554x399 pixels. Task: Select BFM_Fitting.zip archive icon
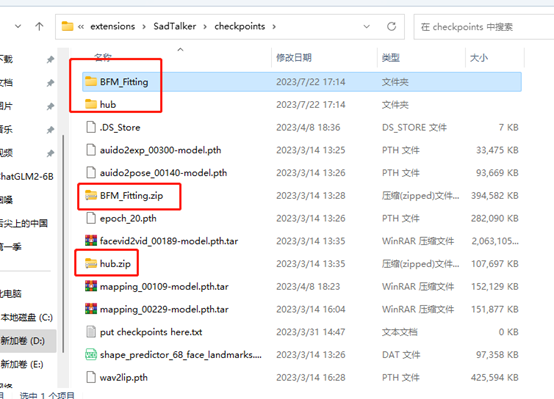(91, 195)
